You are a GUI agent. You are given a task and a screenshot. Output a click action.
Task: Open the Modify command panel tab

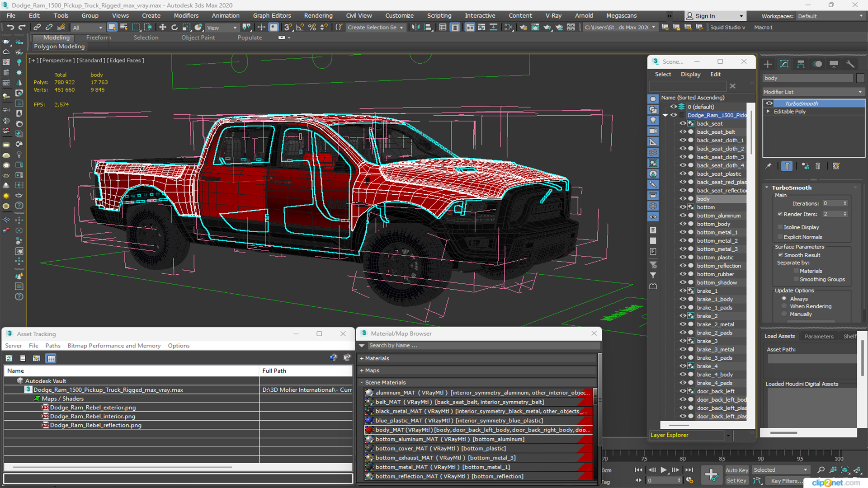[x=784, y=64]
